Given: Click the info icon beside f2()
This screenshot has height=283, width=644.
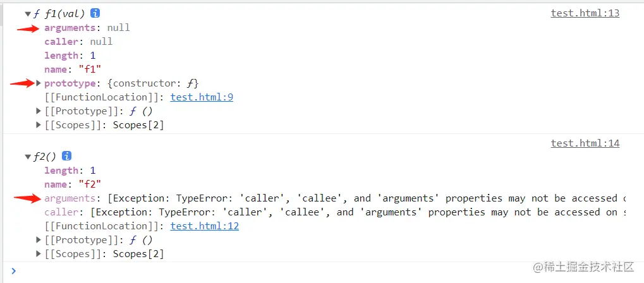Looking at the screenshot, I should (x=67, y=156).
